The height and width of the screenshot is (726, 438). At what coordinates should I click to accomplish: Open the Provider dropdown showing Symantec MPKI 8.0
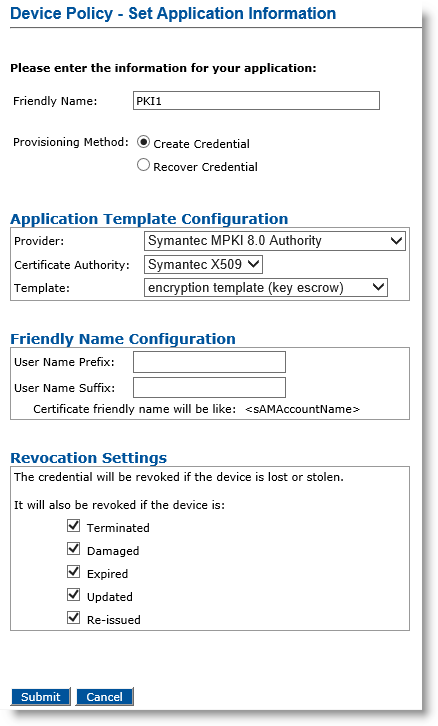[275, 241]
